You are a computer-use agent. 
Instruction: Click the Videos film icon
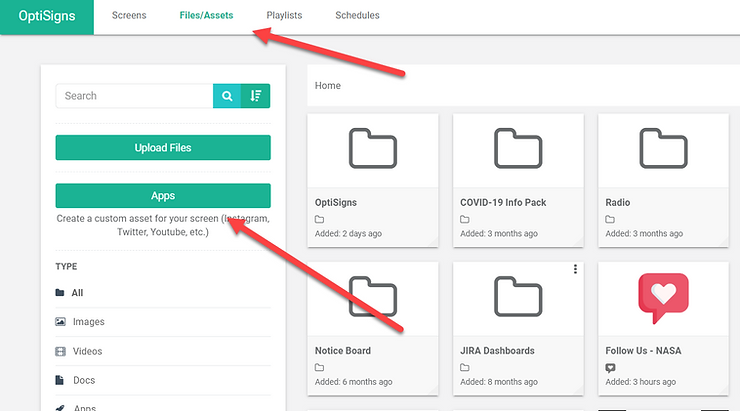click(60, 351)
